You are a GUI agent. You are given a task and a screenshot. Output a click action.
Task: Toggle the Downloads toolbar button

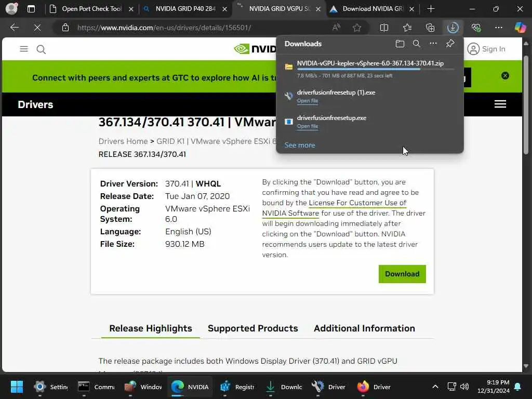pos(453,28)
